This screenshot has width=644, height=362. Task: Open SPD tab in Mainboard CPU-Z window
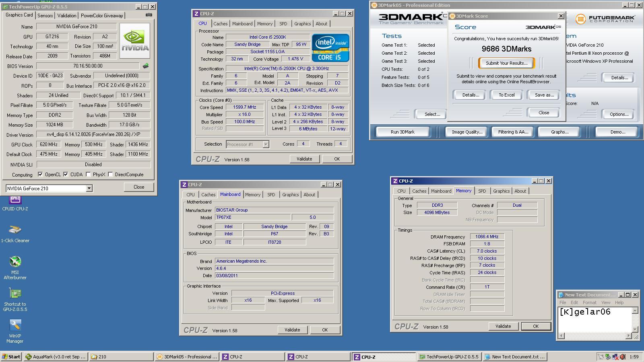pos(271,195)
